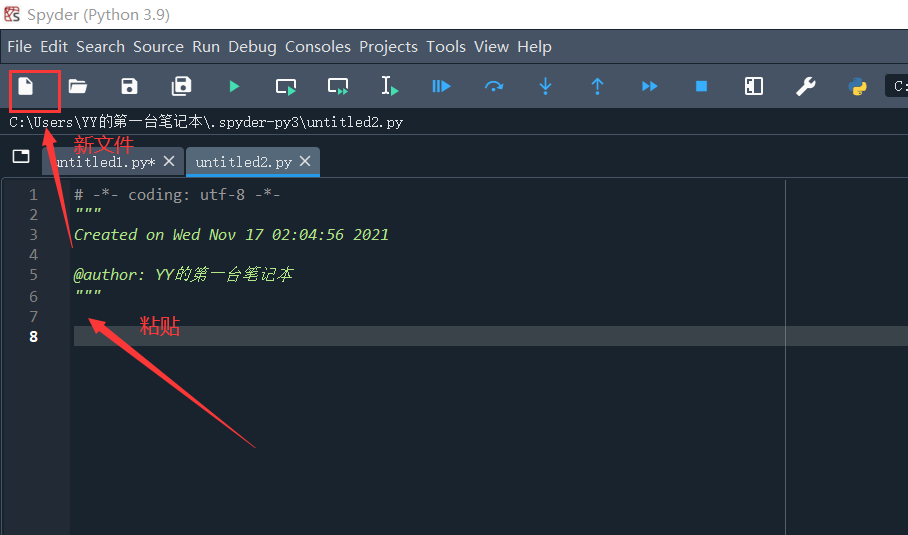The image size is (908, 535).
Task: Click the 'Created on Wed Nov 17' line
Action: click(231, 234)
